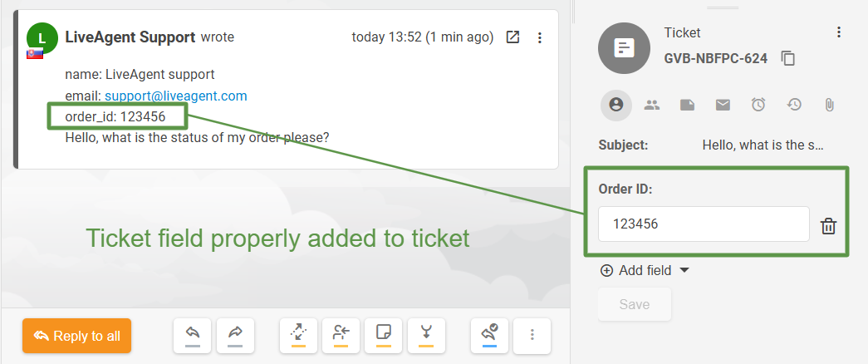Open the ticket panel three-dot menu

pos(839,32)
